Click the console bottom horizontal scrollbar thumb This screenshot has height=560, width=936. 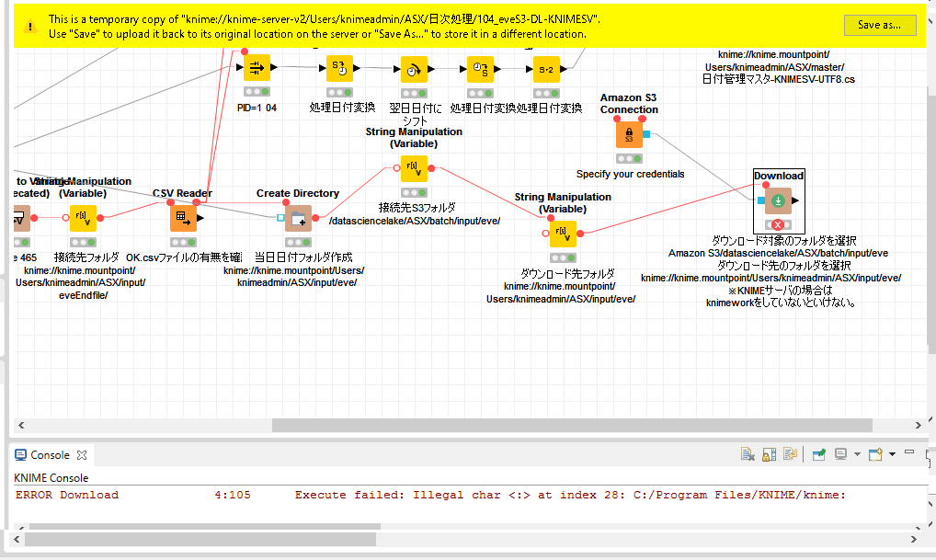[x=200, y=539]
